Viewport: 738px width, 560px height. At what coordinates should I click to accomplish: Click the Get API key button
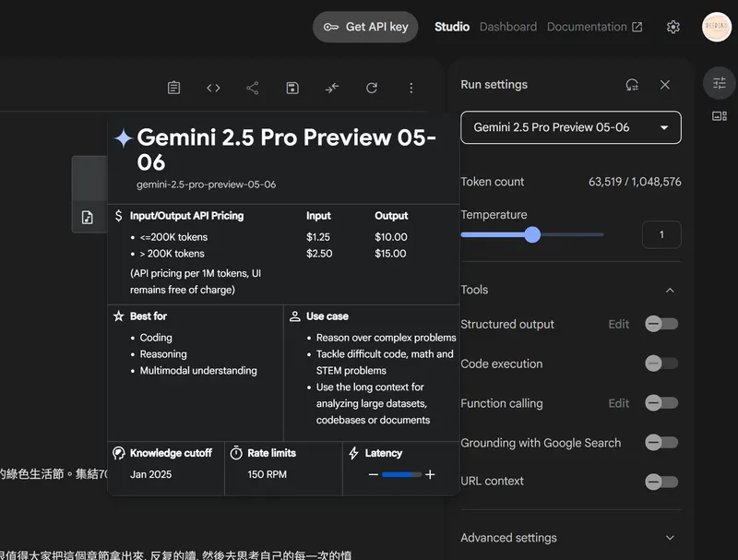[x=365, y=27]
